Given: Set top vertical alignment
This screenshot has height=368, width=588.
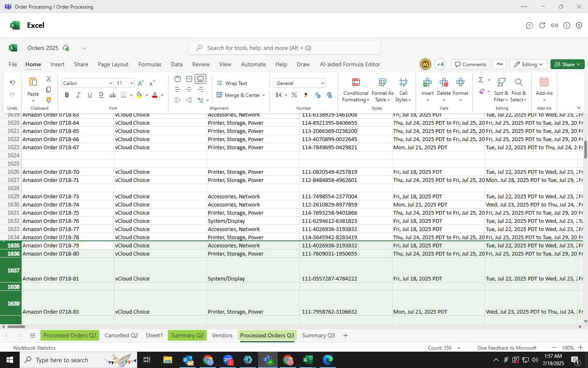Looking at the screenshot, I should tap(178, 79).
